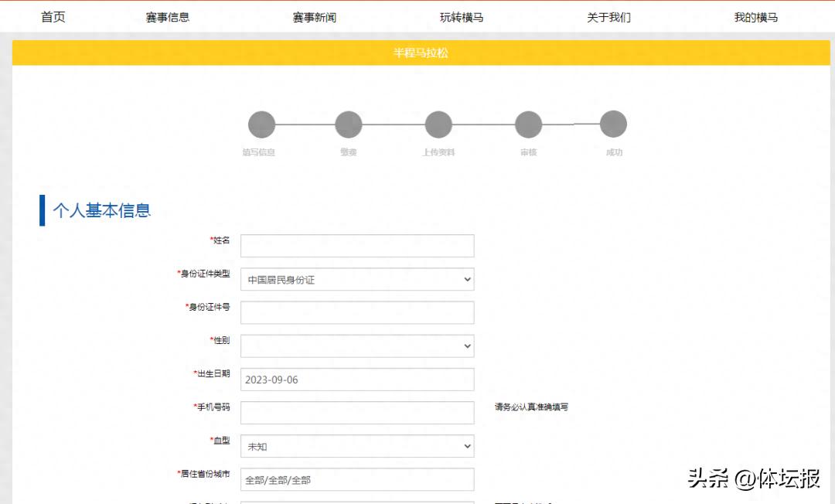Screen dimensions: 835x504
Task: Click the 关于我们 link
Action: [x=608, y=17]
